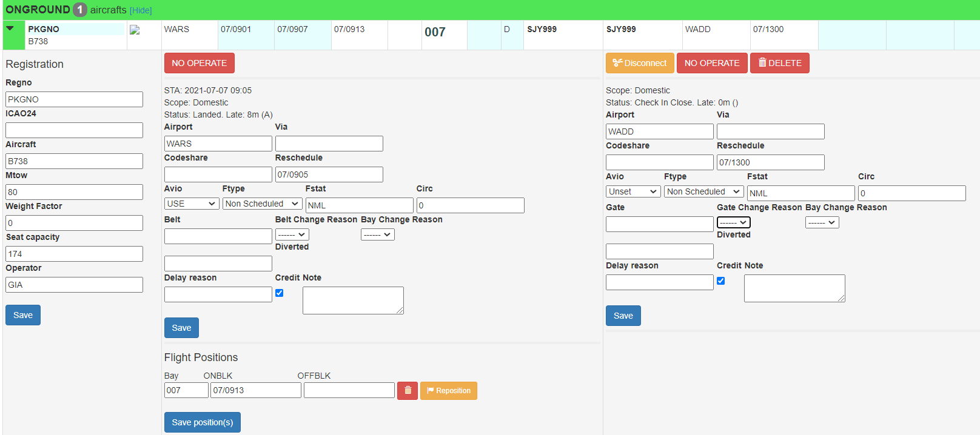Open the Gate Change Reason dropdown
This screenshot has width=980, height=435.
coord(734,222)
